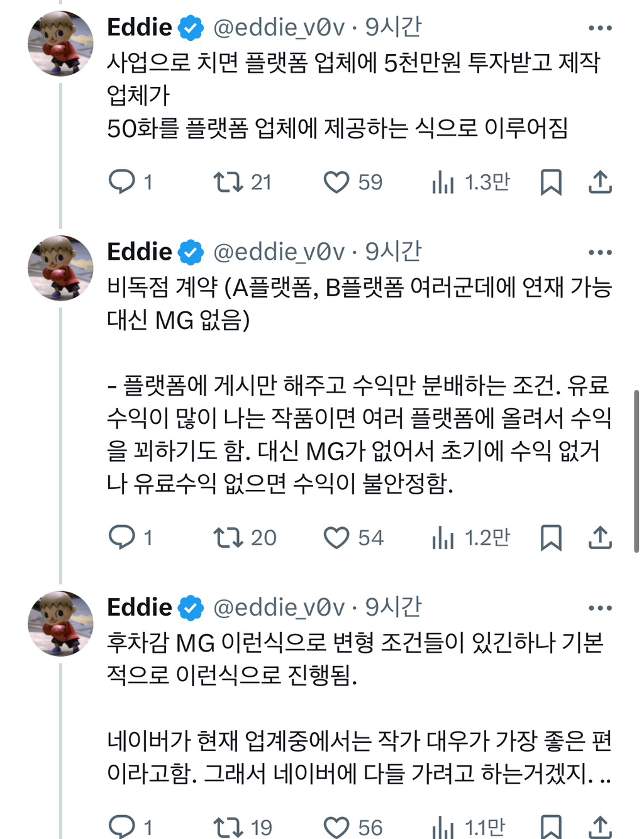Bookmark the 비독점 계약 tweet
Screen dimensions: 644x839
click(x=552, y=537)
